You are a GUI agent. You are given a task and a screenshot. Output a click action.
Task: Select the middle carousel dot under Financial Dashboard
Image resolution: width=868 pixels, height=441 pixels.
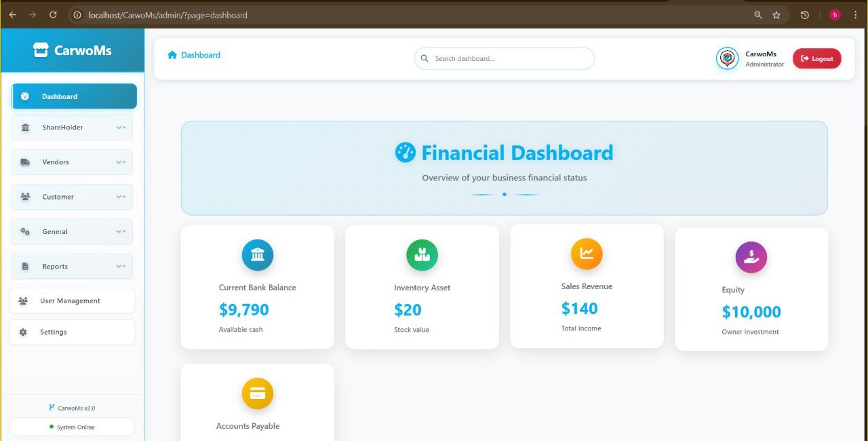click(504, 194)
